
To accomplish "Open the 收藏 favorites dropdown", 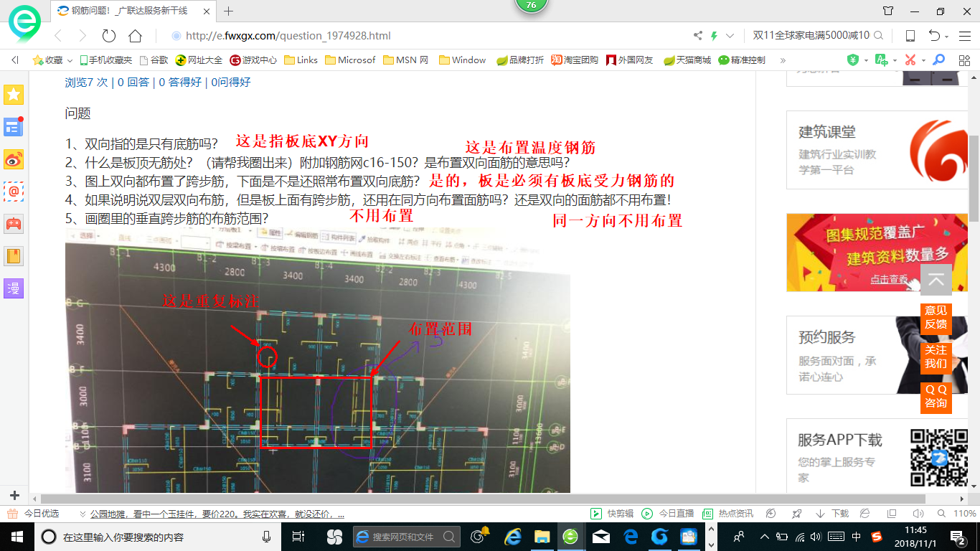I will (x=52, y=60).
